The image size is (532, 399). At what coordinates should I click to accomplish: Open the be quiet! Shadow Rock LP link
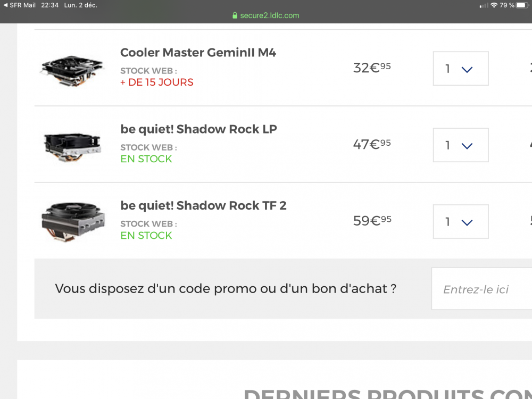[x=198, y=129]
